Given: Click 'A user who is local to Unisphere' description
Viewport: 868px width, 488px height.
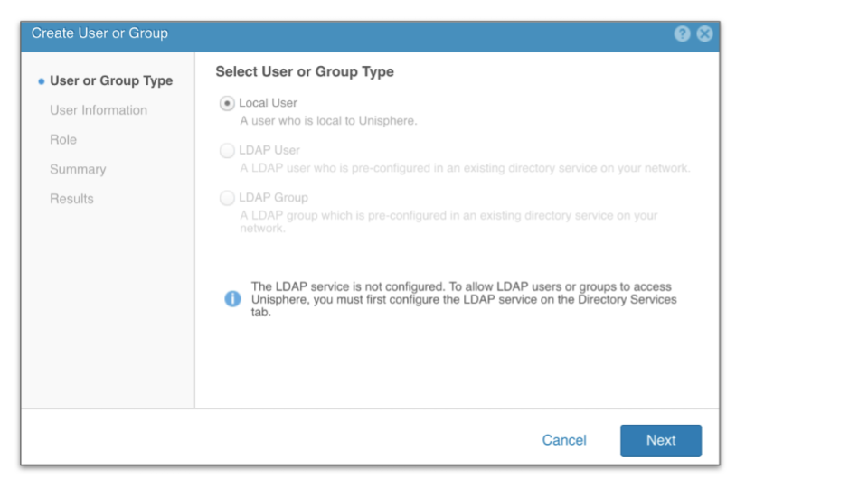Looking at the screenshot, I should (x=328, y=122).
